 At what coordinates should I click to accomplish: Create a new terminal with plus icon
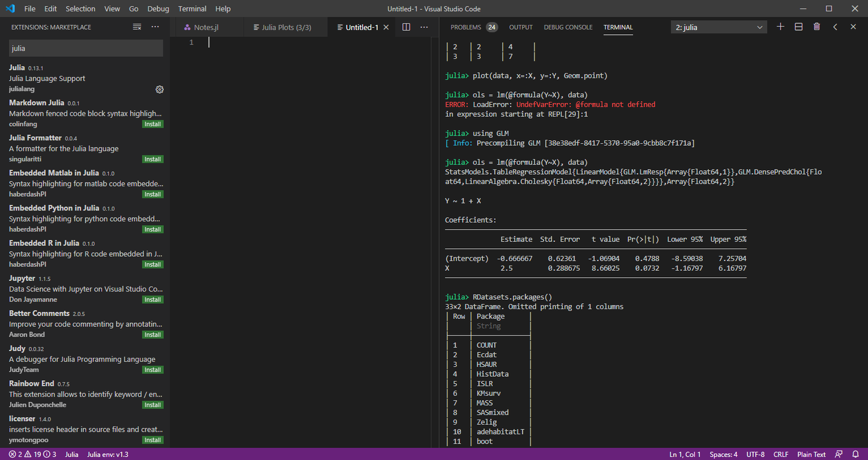pyautogui.click(x=781, y=27)
